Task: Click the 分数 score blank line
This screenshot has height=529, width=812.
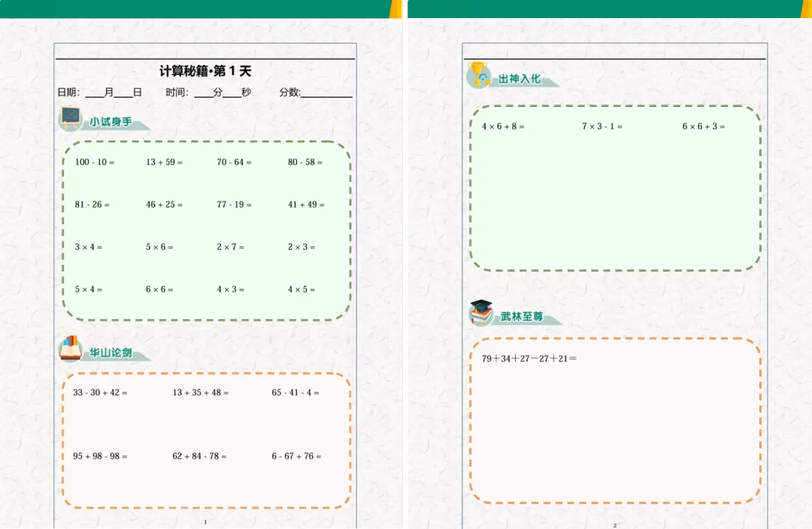Action: 327,93
